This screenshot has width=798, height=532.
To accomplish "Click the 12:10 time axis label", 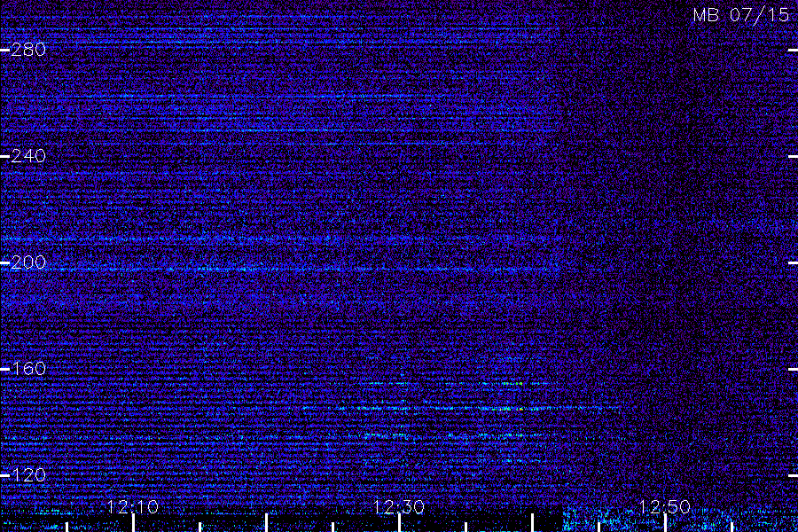I will pyautogui.click(x=133, y=507).
